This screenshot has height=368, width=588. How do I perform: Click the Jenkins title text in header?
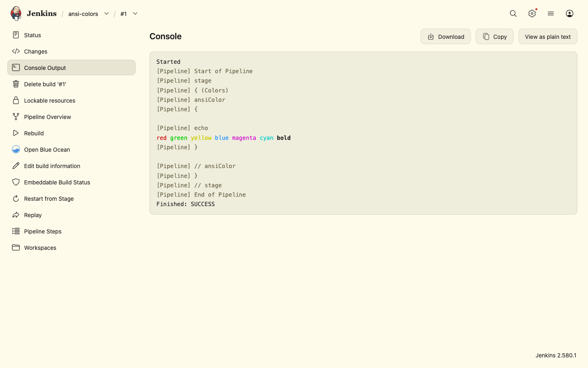(42, 13)
